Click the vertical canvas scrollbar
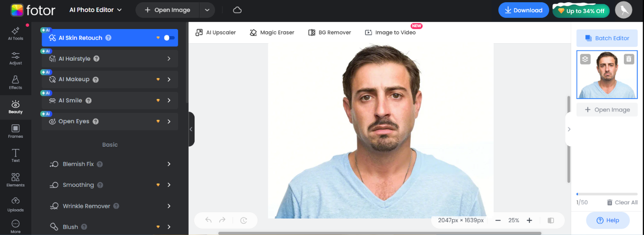 569,139
